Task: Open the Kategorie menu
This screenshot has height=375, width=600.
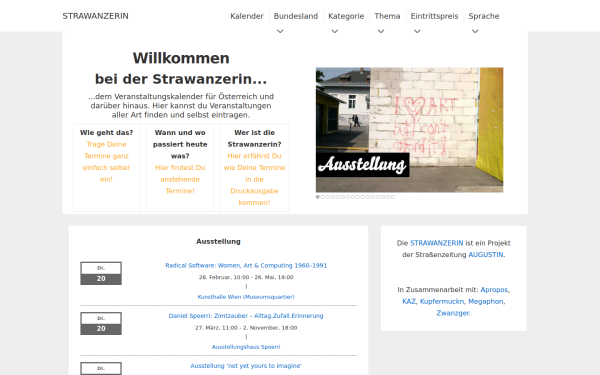Action: [x=346, y=16]
